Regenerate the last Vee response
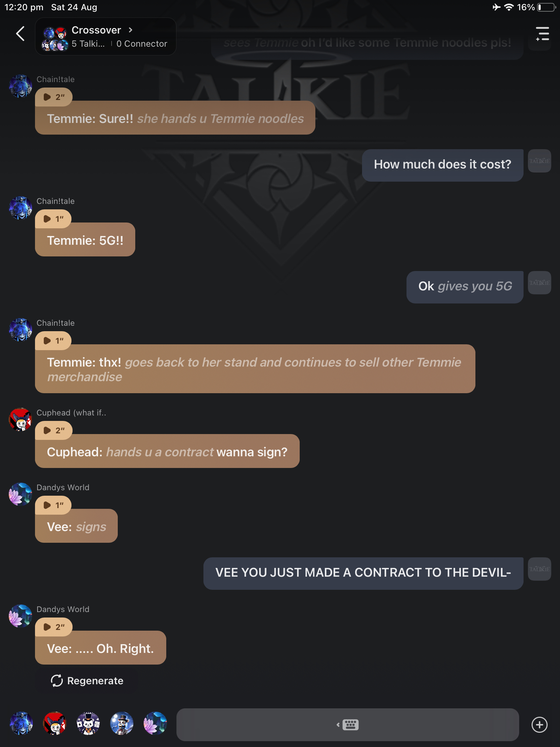This screenshot has height=747, width=560. [x=87, y=681]
